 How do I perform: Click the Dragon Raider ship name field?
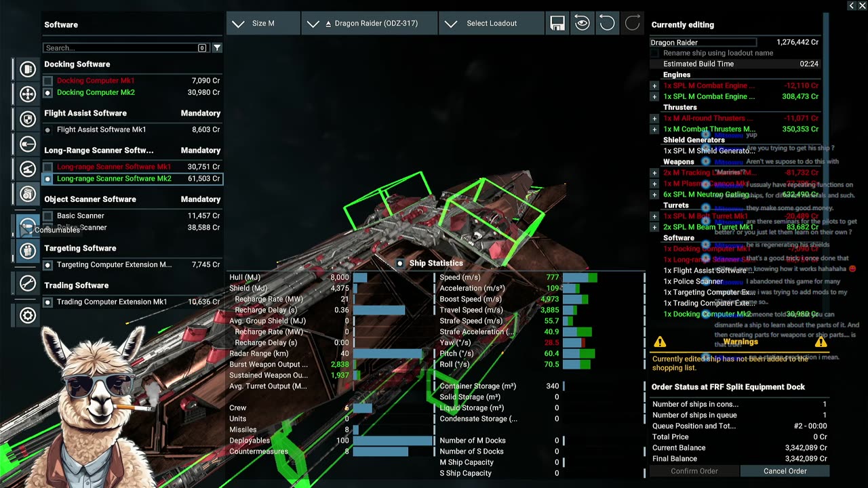coord(703,42)
